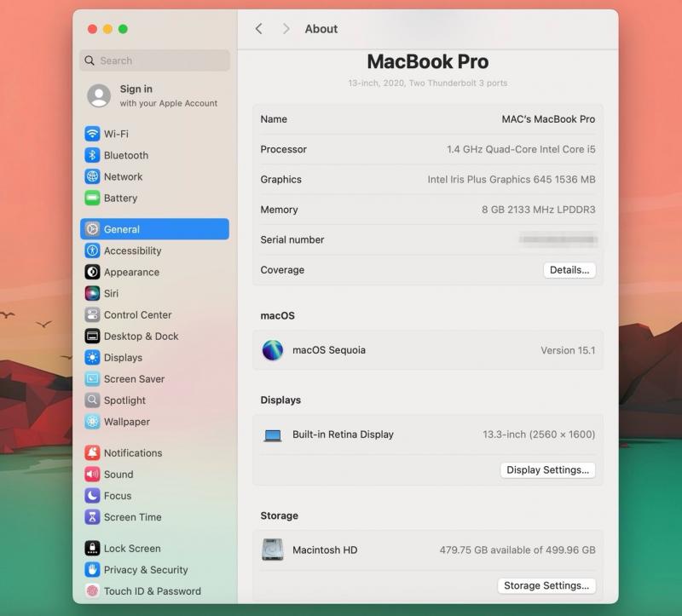
Task: Click the green Battery icon
Action: click(92, 198)
